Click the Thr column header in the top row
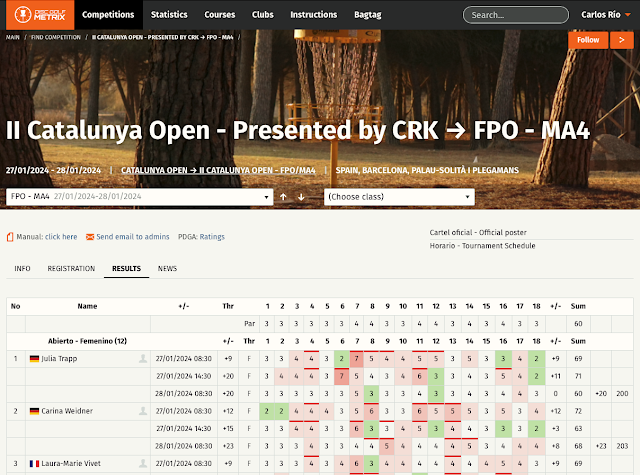The image size is (640, 475). click(228, 306)
